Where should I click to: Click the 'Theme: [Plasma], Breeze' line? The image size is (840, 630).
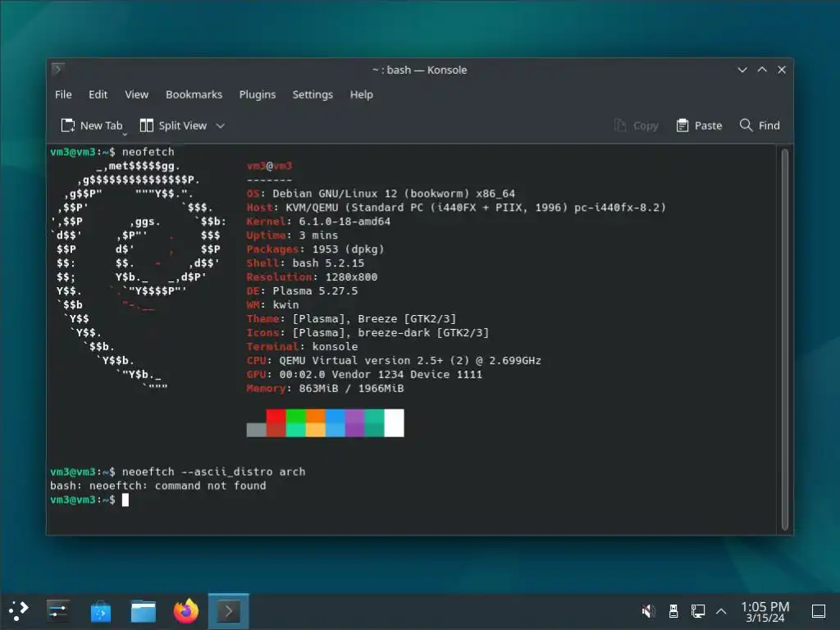pyautogui.click(x=351, y=319)
